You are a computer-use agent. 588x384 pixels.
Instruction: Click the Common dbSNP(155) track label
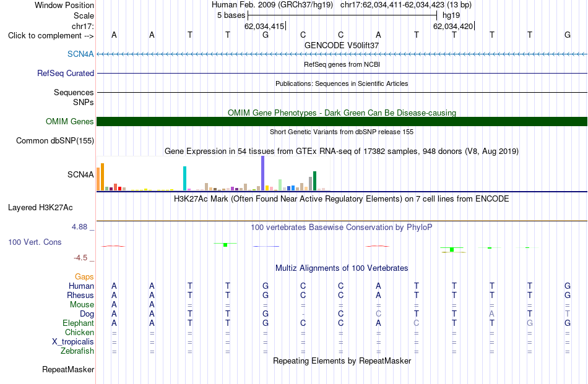pos(54,141)
